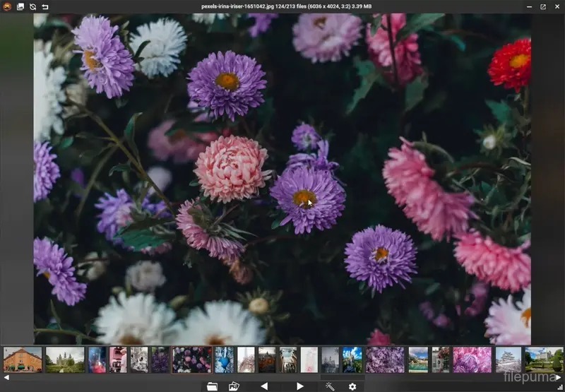Image resolution: width=565 pixels, height=392 pixels.
Task: Click the image icon in top-left toolbar
Action: 20,6
